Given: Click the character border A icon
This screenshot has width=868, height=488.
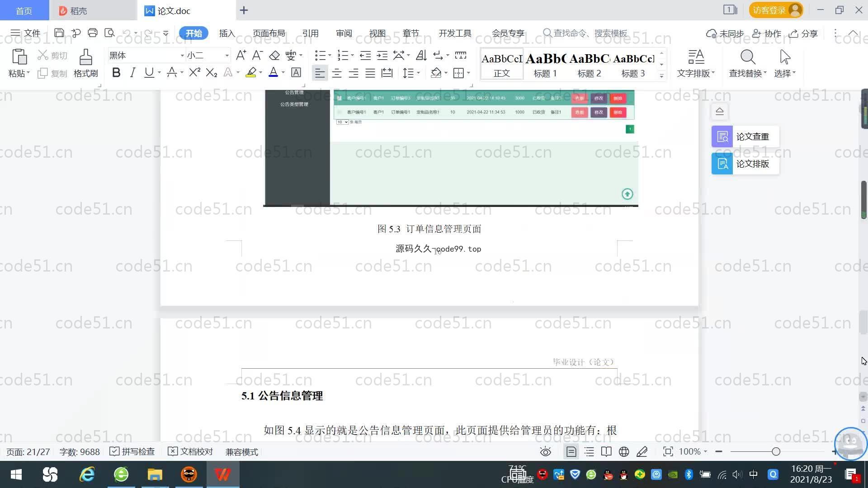Looking at the screenshot, I should (x=296, y=73).
